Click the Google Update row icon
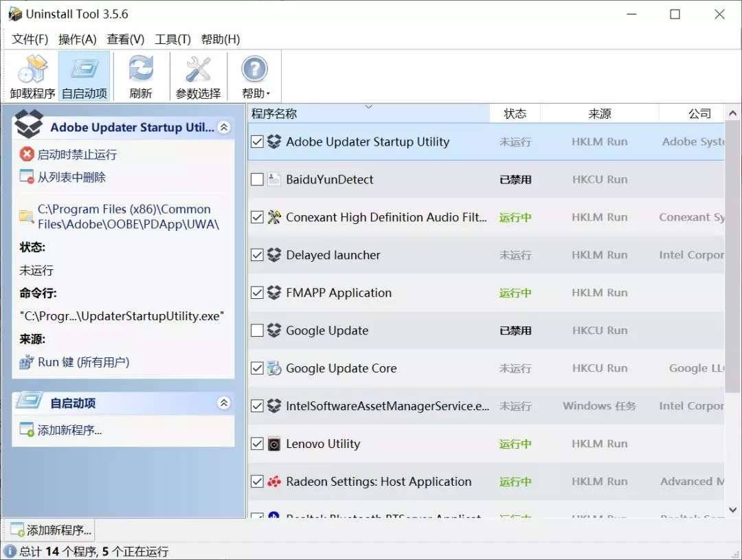The width and height of the screenshot is (742, 560). pos(274,331)
